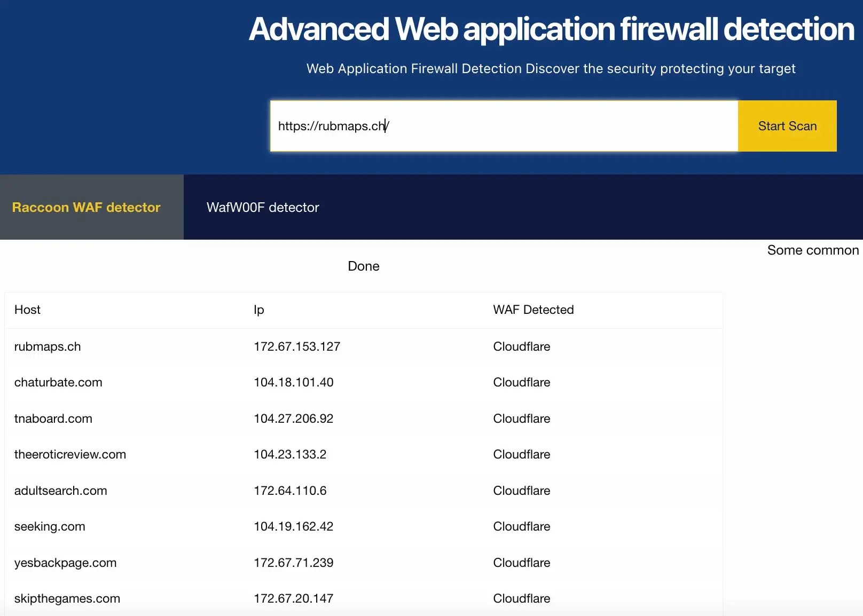Click Cloudflare in the chaturbate.com row
The image size is (863, 616).
[x=522, y=382]
